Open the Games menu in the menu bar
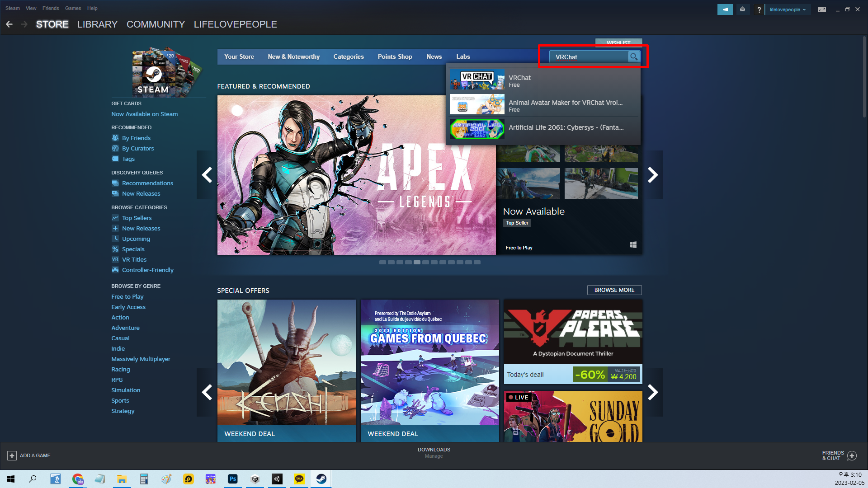 73,8
